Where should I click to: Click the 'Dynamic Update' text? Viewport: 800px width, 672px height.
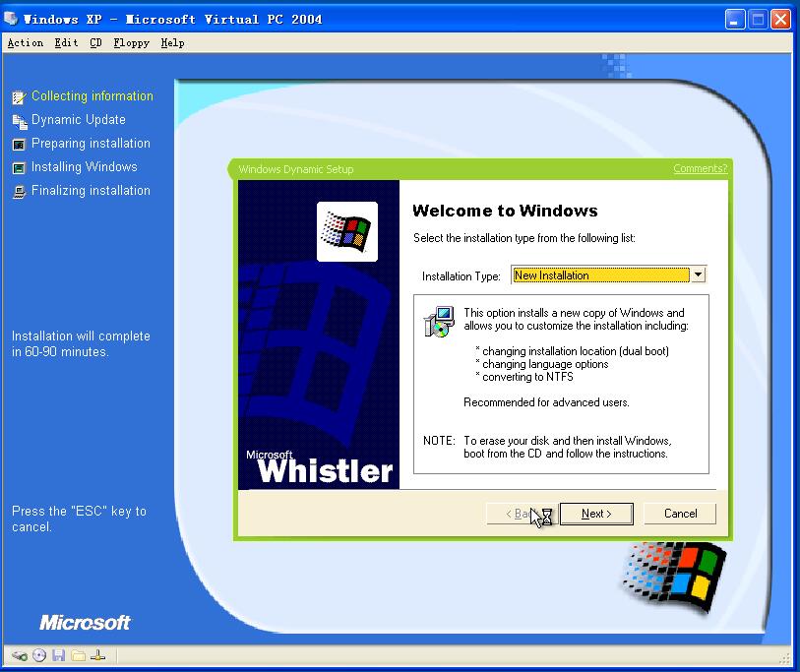(x=79, y=120)
